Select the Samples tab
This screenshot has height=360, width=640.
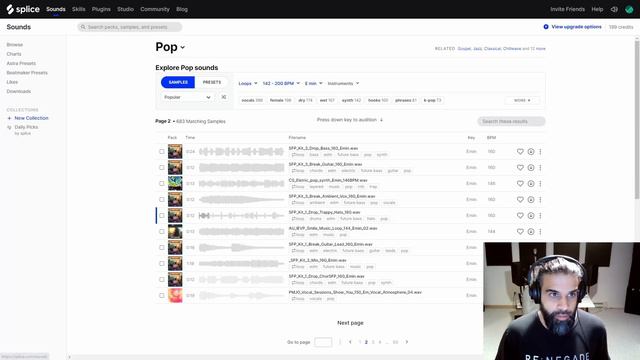point(178,82)
